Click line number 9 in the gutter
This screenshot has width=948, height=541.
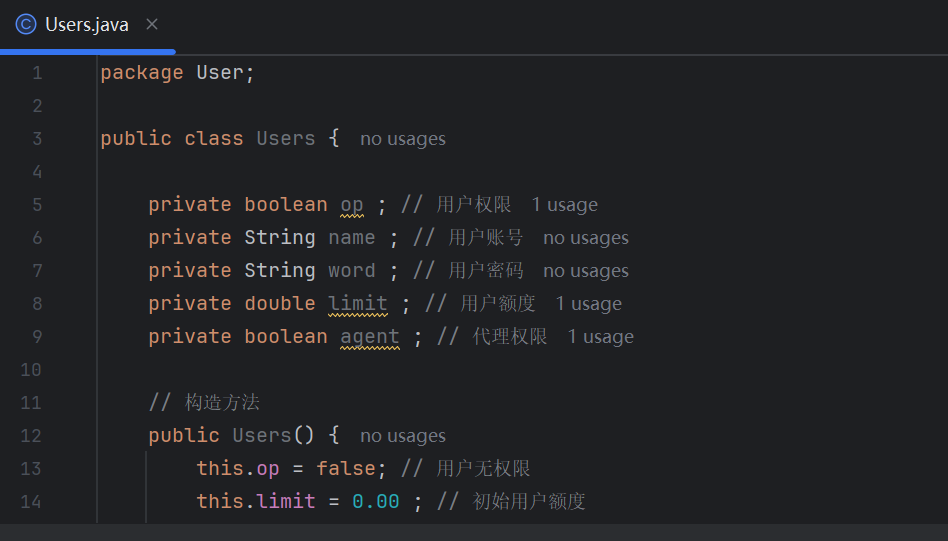[x=37, y=337]
